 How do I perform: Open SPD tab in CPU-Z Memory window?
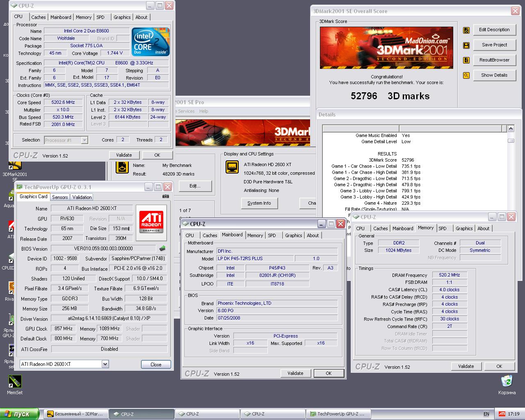click(x=443, y=228)
